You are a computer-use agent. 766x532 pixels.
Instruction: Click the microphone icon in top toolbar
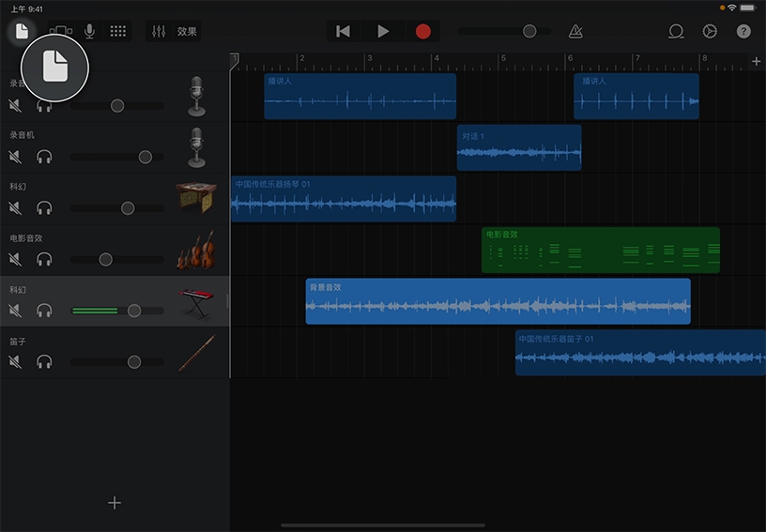[x=89, y=31]
